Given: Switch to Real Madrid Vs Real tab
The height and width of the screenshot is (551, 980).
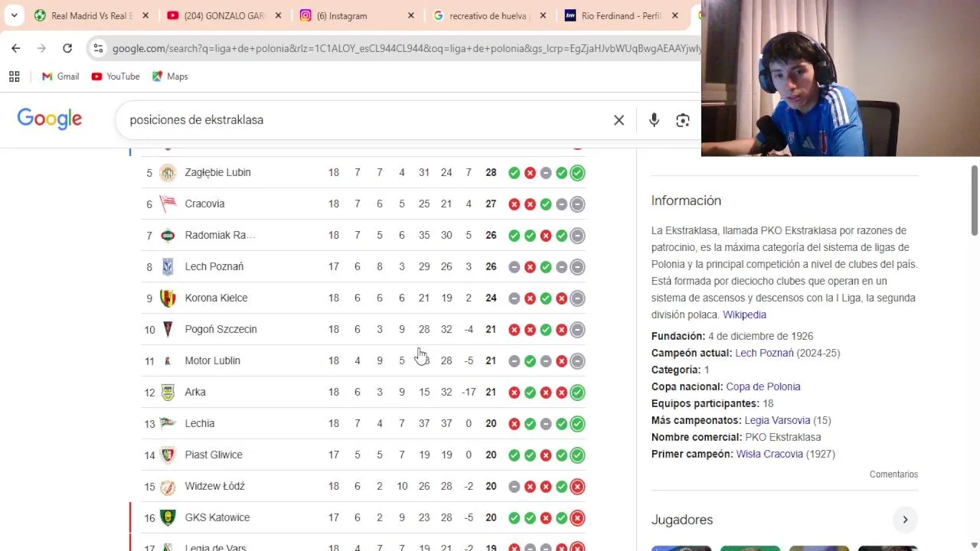Looking at the screenshot, I should pyautogui.click(x=83, y=15).
